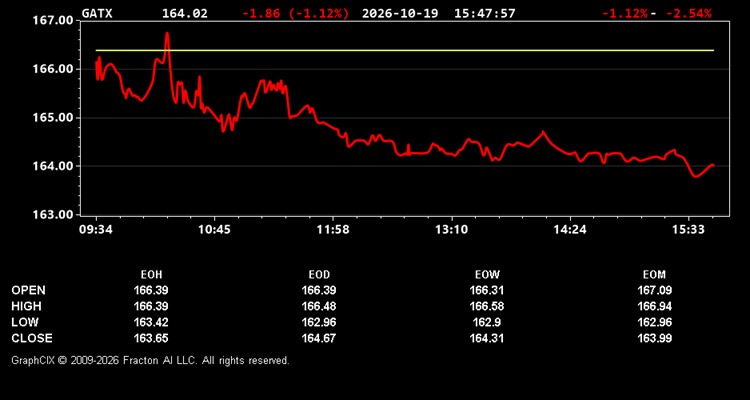Click the 13:10 time axis label

click(x=452, y=230)
